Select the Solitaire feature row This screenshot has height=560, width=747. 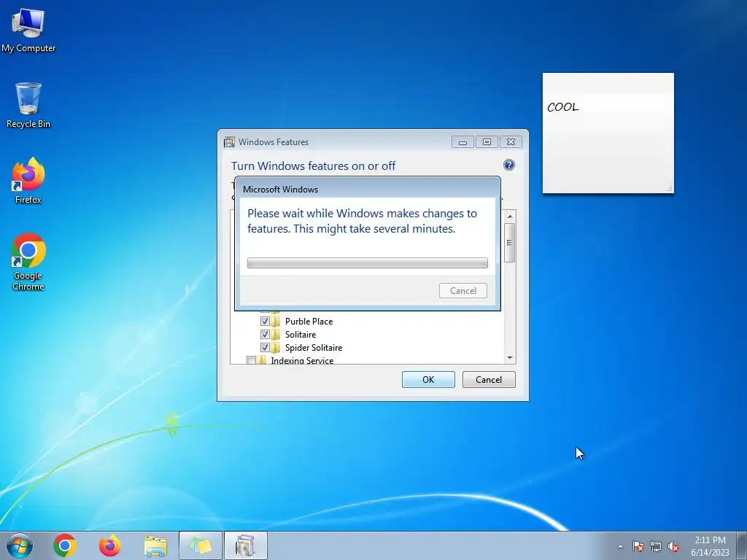[301, 335]
